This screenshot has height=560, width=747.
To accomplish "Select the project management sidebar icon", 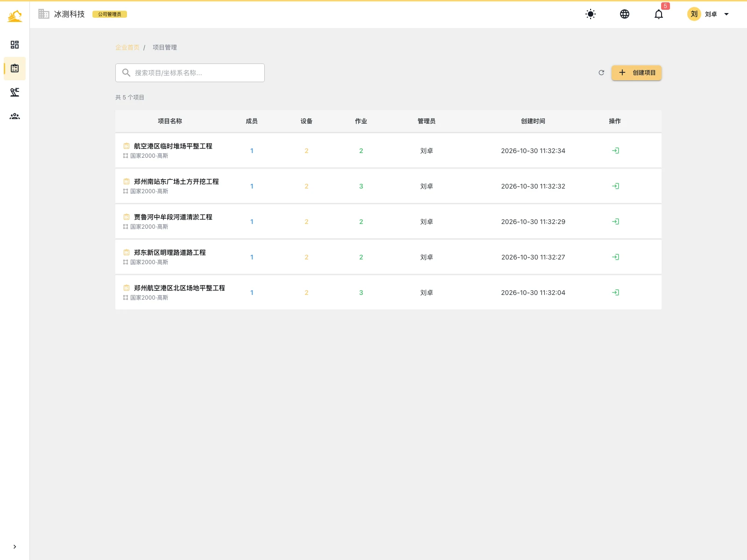I will click(14, 69).
